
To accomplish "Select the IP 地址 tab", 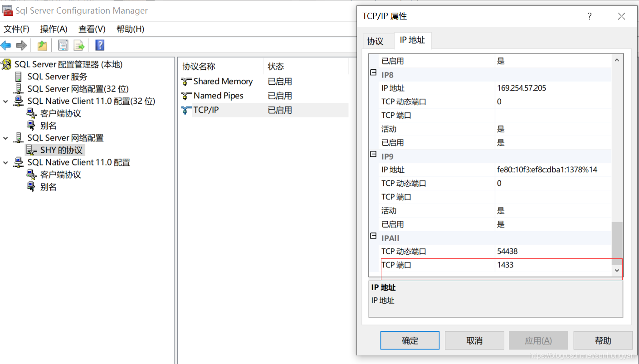I will [x=412, y=40].
